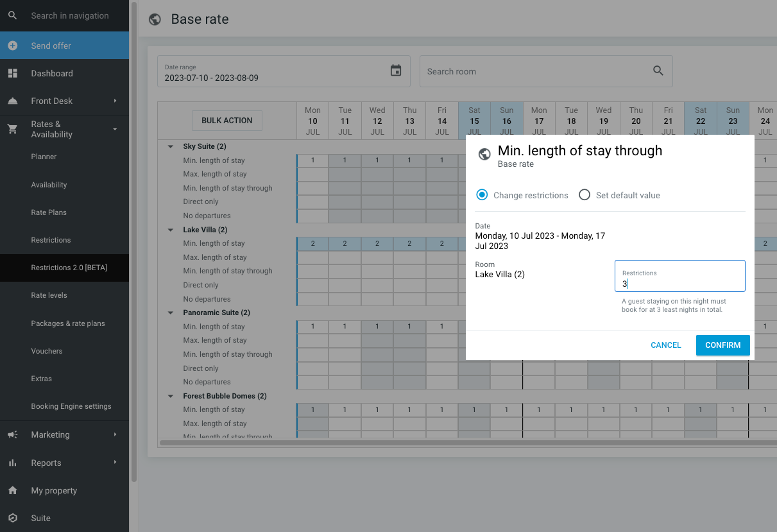Click the search icon in navigation
The image size is (777, 532).
click(13, 15)
